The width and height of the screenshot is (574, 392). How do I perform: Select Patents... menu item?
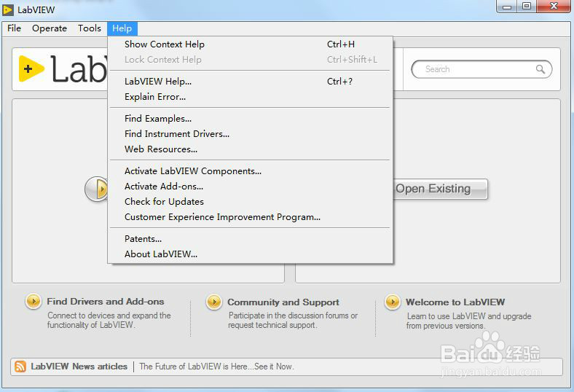pyautogui.click(x=251, y=239)
